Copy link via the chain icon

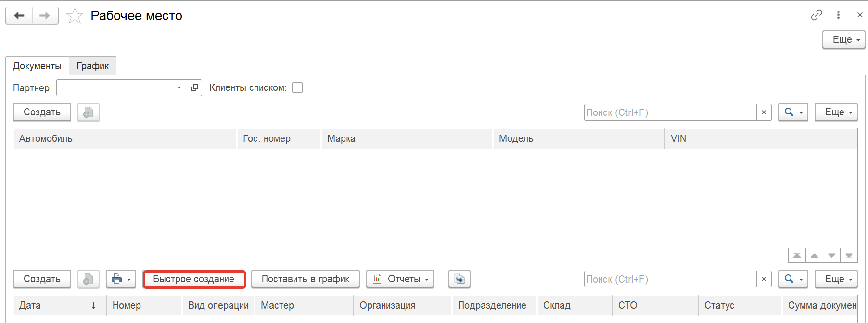point(817,15)
